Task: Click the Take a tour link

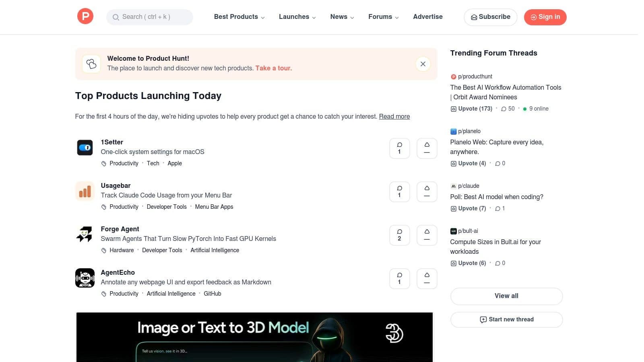Action: point(273,68)
